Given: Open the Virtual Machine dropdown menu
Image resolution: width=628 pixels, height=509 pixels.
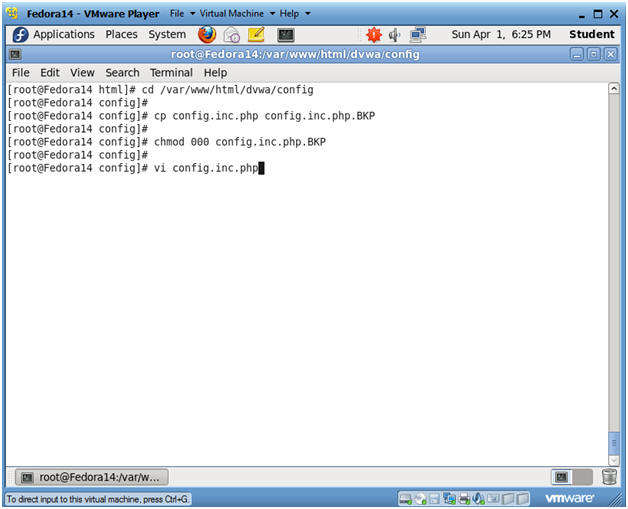Looking at the screenshot, I should [237, 14].
